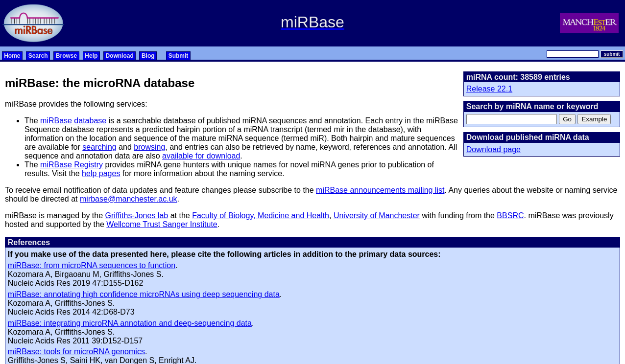Click the Manchester 1824 university logo
This screenshot has width=625, height=364.
(x=589, y=23)
